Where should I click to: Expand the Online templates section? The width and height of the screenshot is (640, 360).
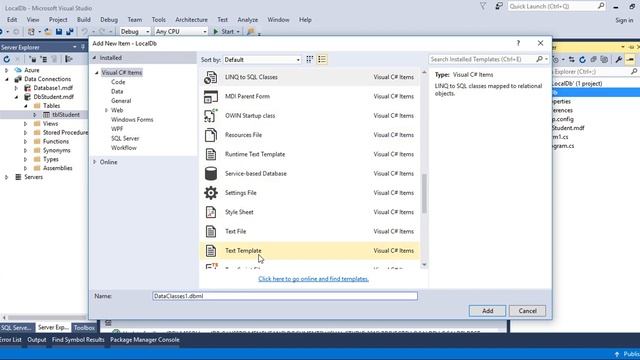95,162
